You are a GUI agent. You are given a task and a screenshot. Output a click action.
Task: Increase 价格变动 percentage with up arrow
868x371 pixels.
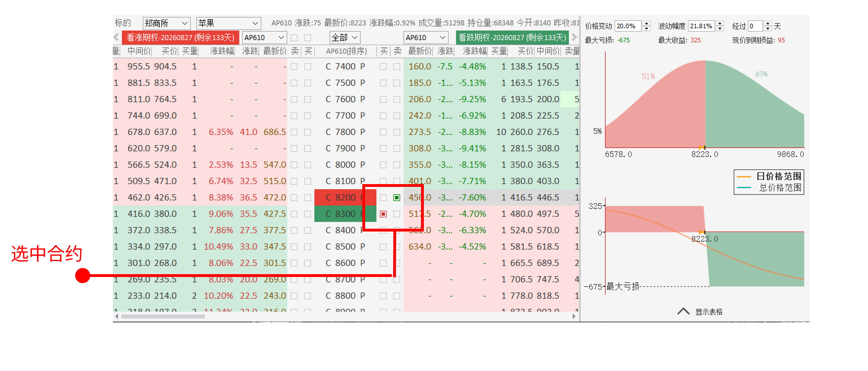click(x=646, y=24)
